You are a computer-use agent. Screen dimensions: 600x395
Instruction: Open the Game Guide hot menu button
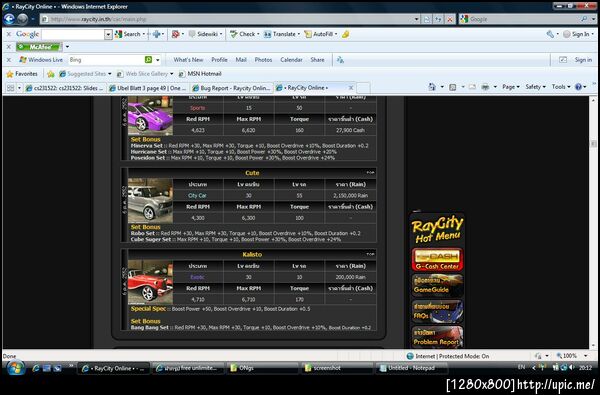pyautogui.click(x=437, y=286)
